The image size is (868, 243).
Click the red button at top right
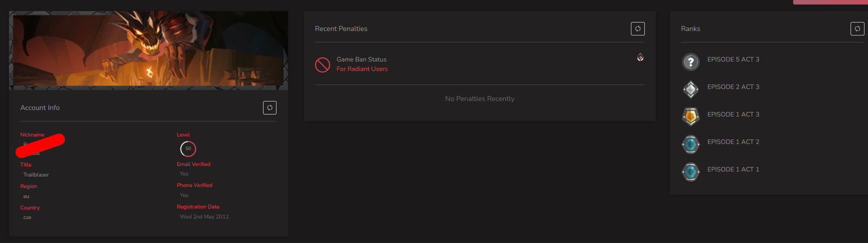(x=831, y=2)
